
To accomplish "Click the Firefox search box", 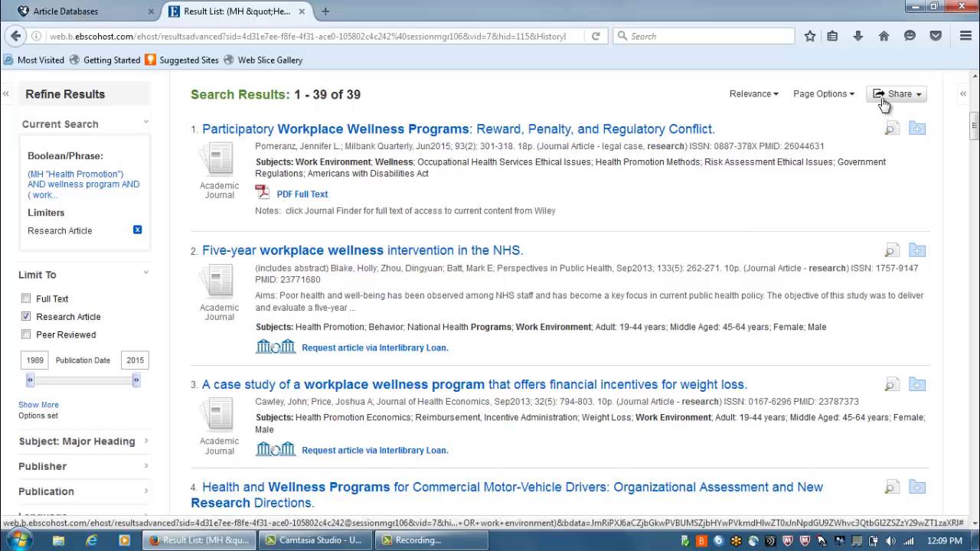I will [704, 36].
